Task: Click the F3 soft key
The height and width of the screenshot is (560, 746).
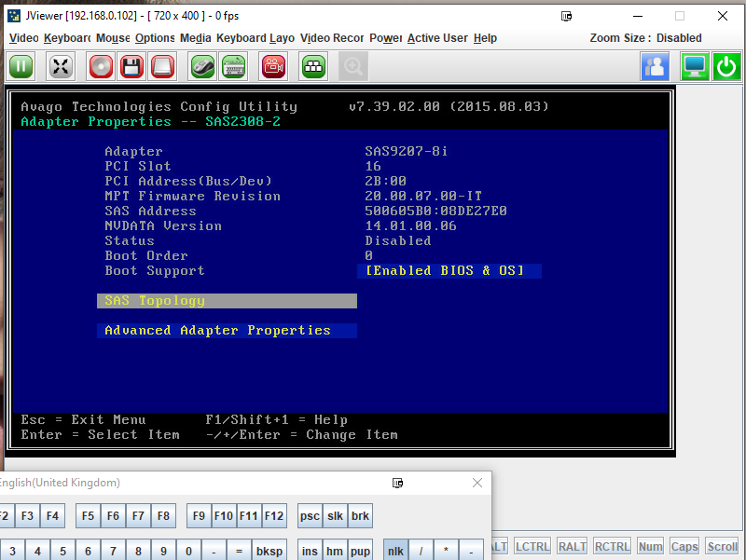Action: (x=27, y=516)
